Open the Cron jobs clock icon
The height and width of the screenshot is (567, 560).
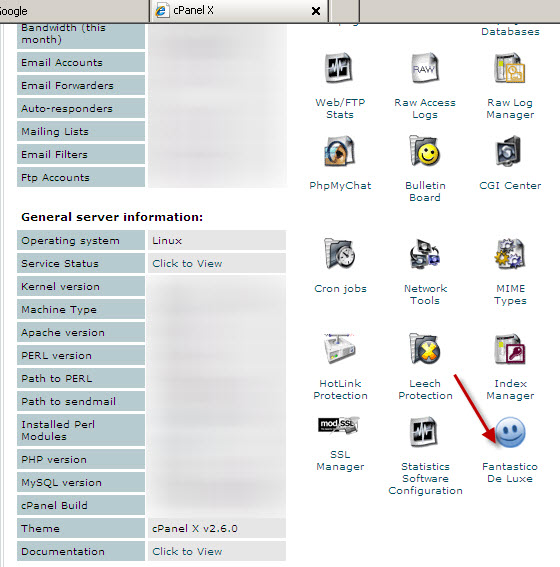339,253
